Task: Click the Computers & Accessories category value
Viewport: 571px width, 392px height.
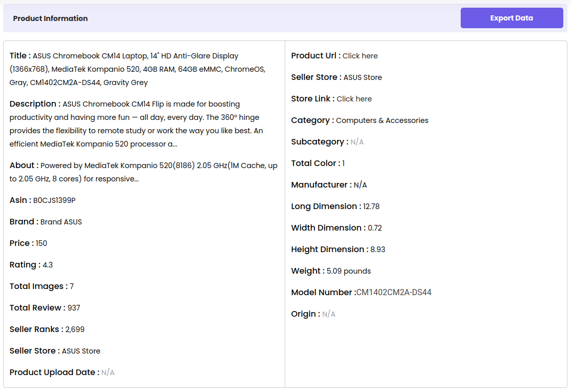Action: [x=382, y=120]
